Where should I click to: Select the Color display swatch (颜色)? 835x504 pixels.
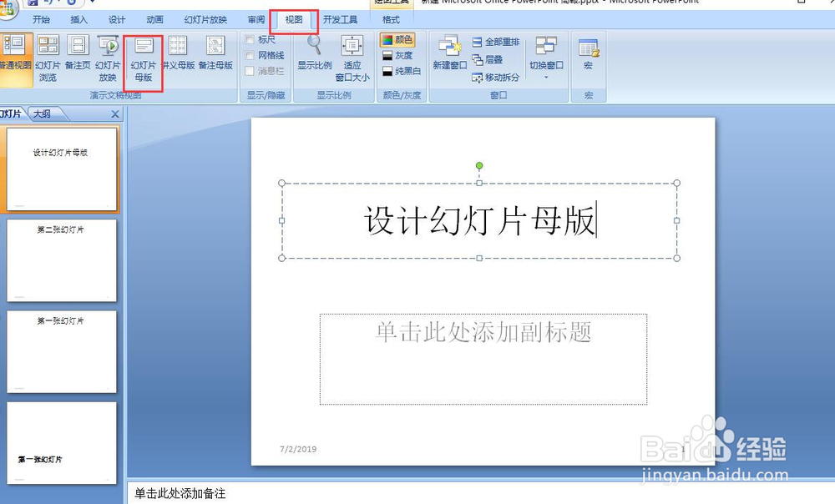tap(398, 38)
